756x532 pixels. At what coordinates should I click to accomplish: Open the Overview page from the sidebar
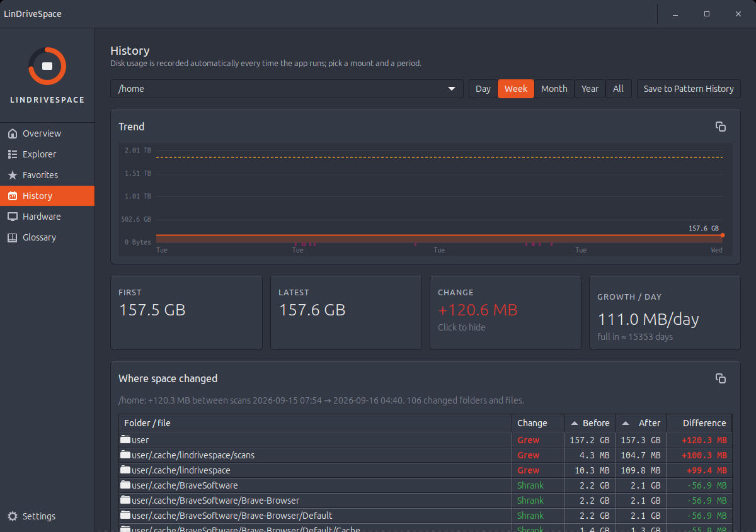(x=47, y=133)
